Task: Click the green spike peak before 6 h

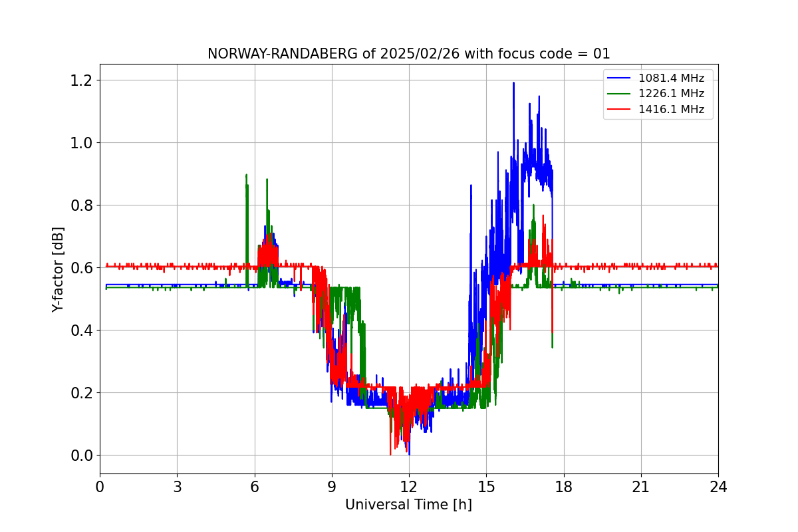Action: pos(246,176)
